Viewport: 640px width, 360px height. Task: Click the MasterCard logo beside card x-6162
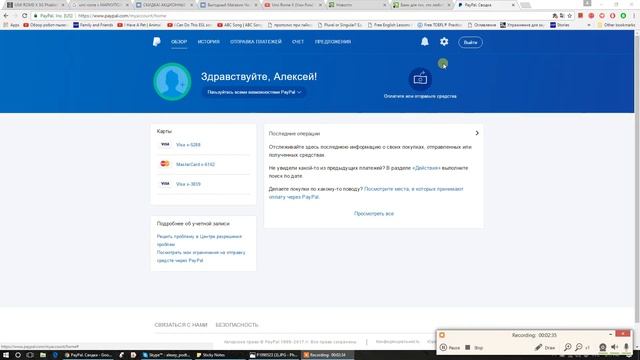click(x=165, y=164)
